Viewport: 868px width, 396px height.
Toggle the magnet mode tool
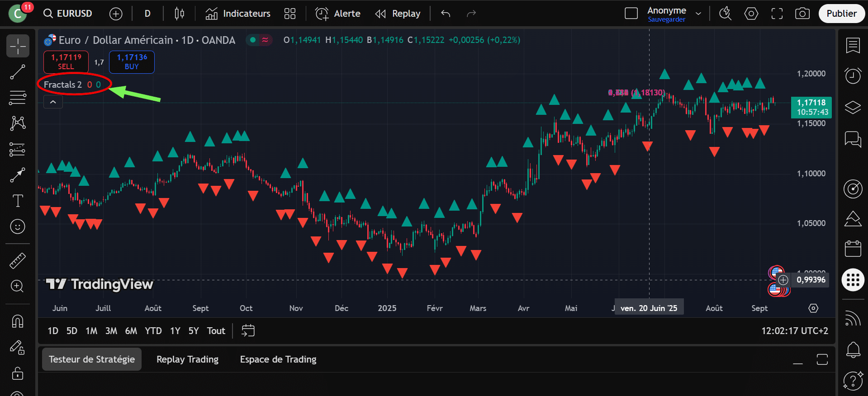tap(18, 321)
